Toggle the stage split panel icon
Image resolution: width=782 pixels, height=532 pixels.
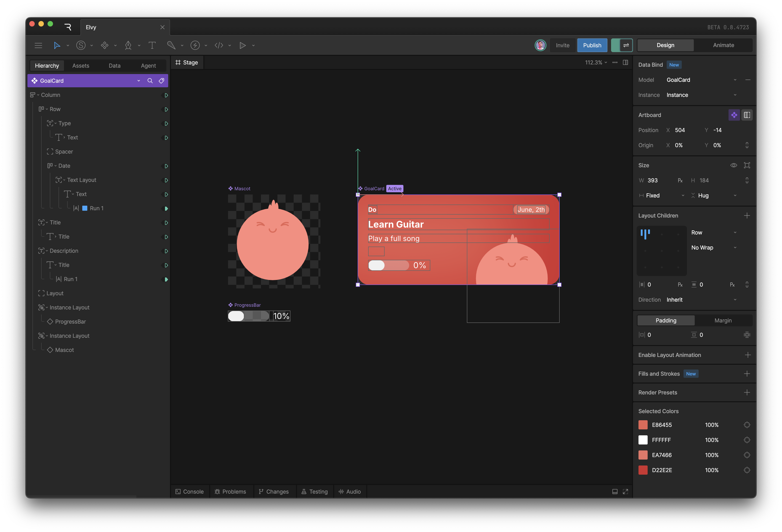tap(625, 63)
